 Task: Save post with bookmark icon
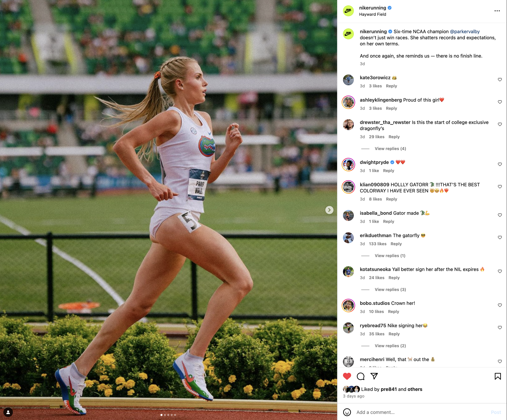(498, 376)
